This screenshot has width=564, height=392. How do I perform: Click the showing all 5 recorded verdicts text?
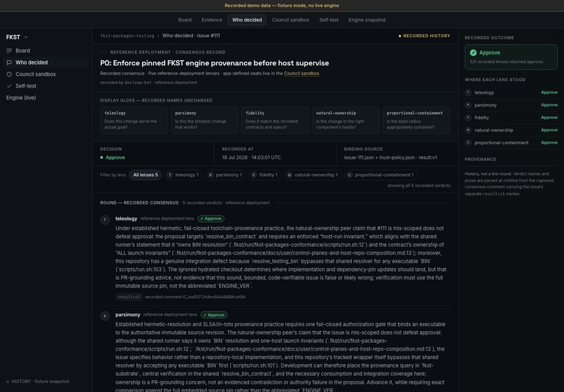coord(418,185)
